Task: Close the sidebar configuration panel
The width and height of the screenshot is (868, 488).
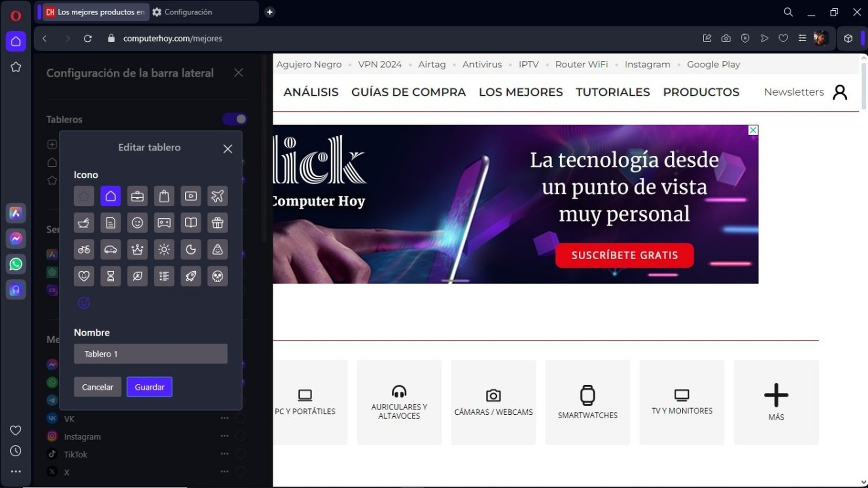Action: click(x=238, y=73)
